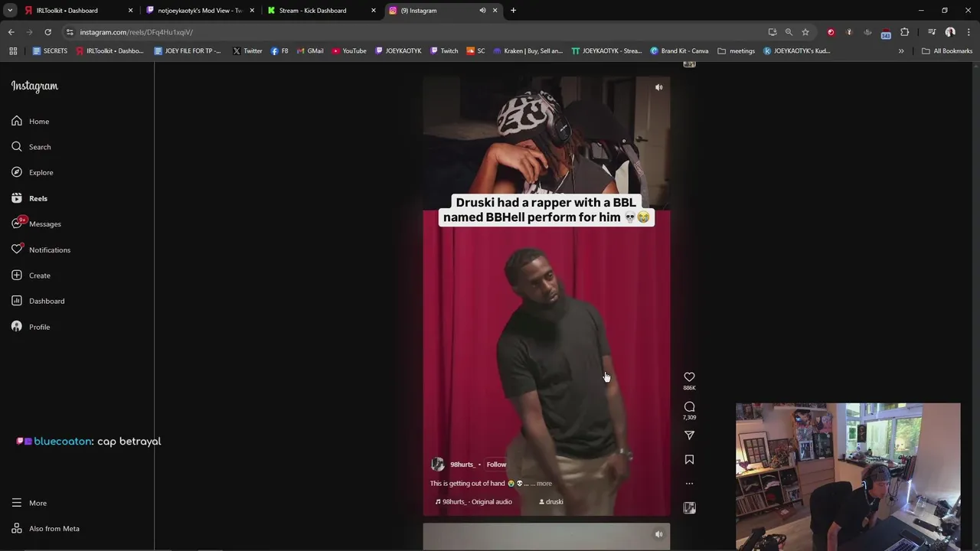This screenshot has height=551, width=980.
Task: Open Reels in Instagram sidebar
Action: click(30, 198)
